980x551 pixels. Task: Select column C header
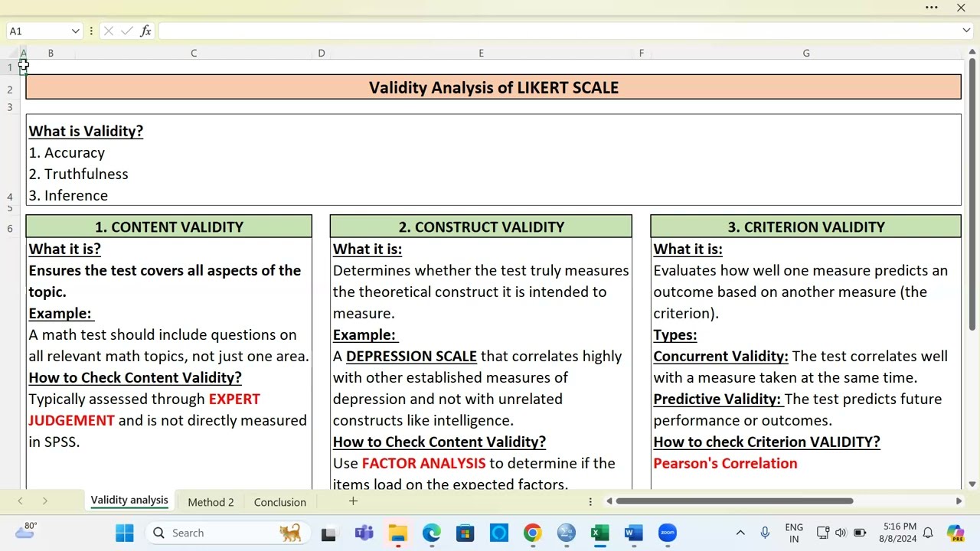(194, 53)
